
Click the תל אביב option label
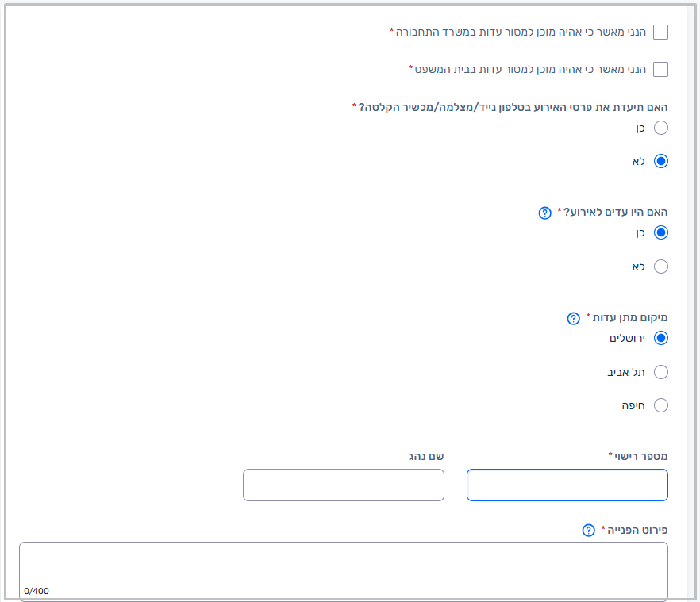click(x=626, y=372)
